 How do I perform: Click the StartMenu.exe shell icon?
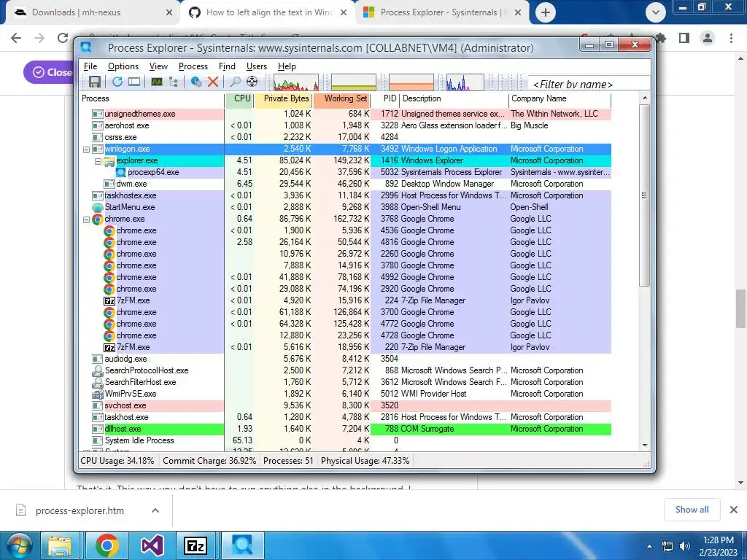pyautogui.click(x=98, y=207)
